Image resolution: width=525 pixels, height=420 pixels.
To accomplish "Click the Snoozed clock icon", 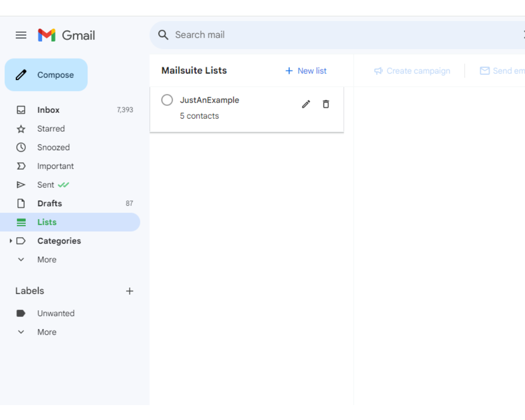I will point(21,147).
